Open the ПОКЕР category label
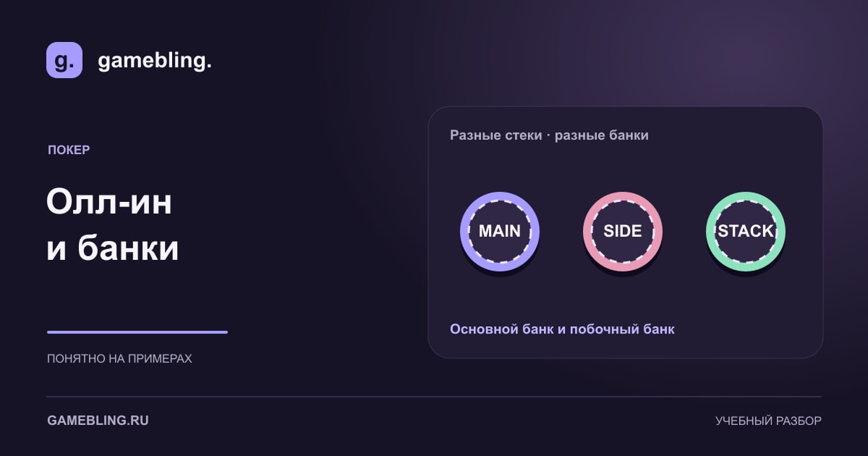 [x=69, y=150]
